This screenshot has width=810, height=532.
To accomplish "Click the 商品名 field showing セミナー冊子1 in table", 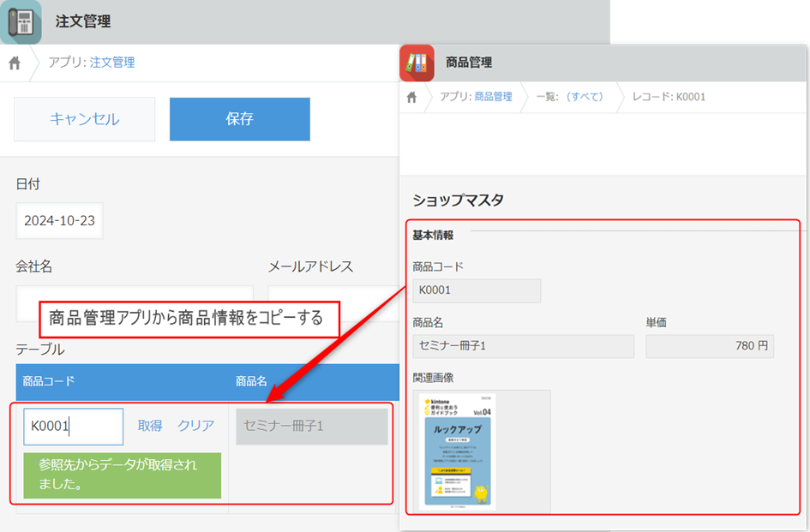I will (x=312, y=426).
